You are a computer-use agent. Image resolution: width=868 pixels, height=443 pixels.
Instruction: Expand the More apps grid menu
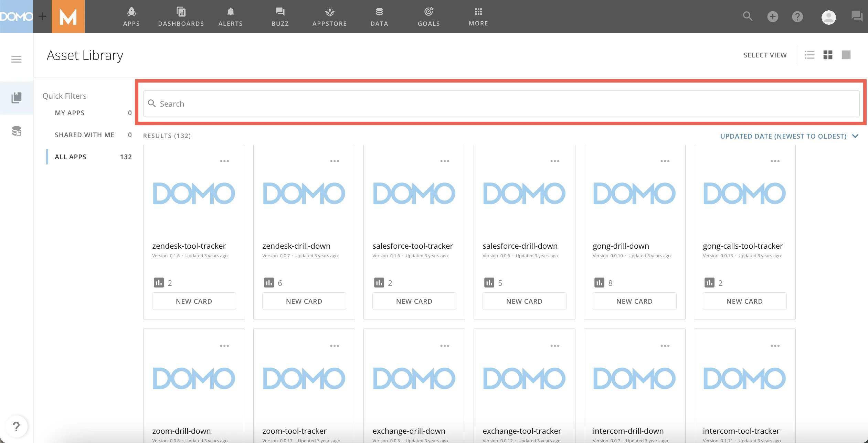(x=478, y=17)
